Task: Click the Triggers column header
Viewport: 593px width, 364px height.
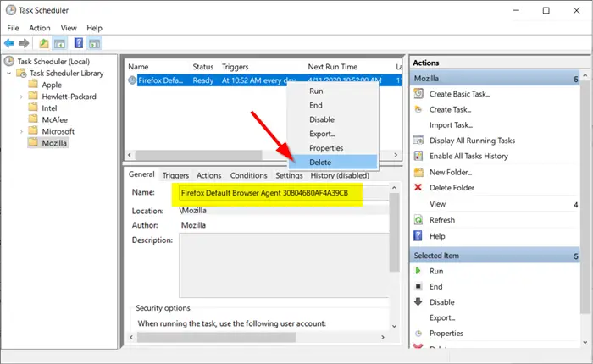Action: point(235,67)
